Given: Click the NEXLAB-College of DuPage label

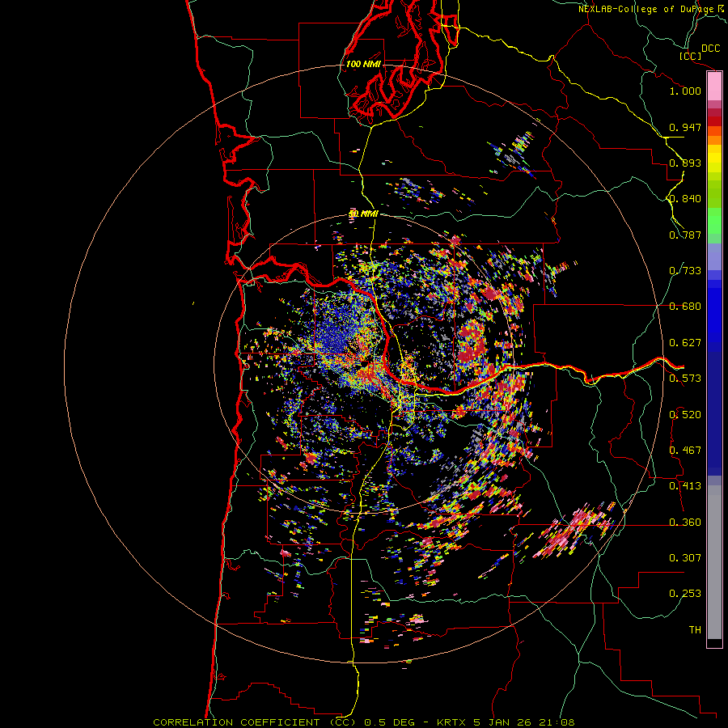Looking at the screenshot, I should [x=648, y=9].
